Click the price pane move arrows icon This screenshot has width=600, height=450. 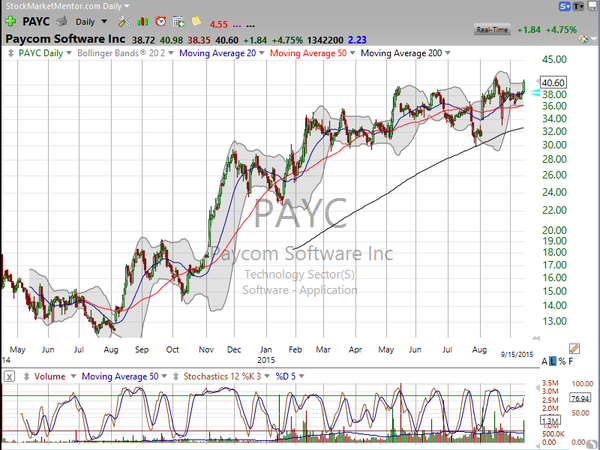point(11,53)
